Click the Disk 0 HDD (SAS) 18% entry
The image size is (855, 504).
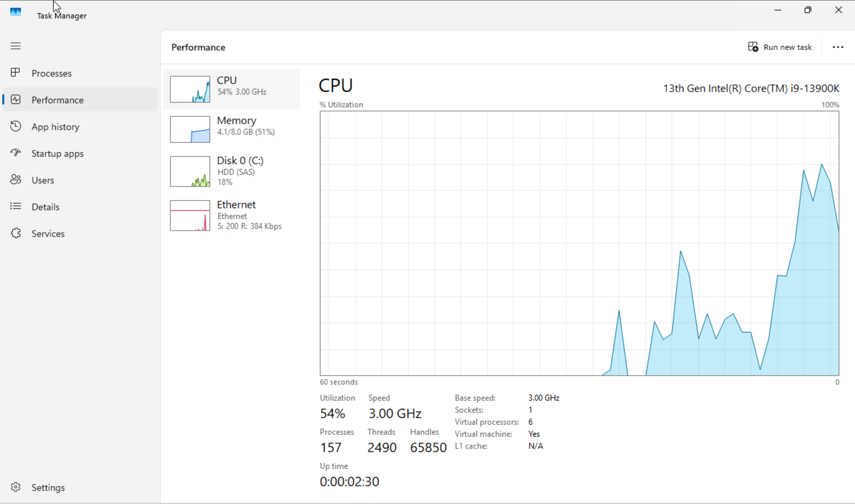(231, 172)
